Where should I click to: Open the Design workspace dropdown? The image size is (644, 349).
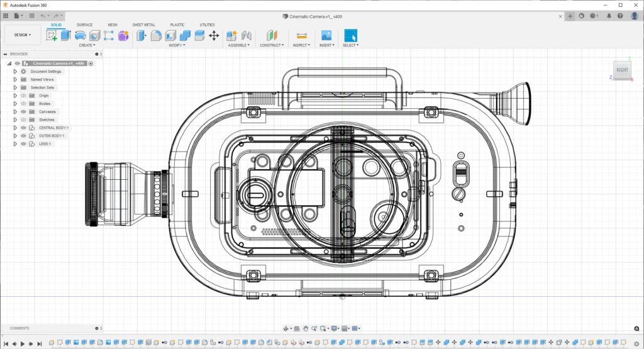coord(23,35)
